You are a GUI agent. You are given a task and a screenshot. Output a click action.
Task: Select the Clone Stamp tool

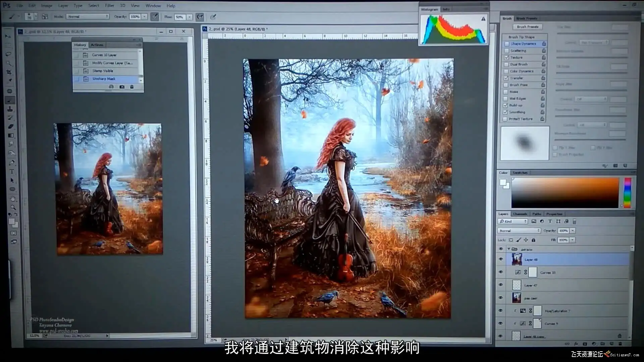pos(10,109)
